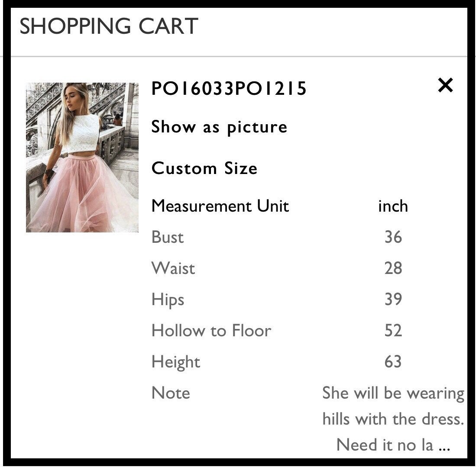The width and height of the screenshot is (476, 467).
Task: Click the Height row label
Action: click(176, 362)
